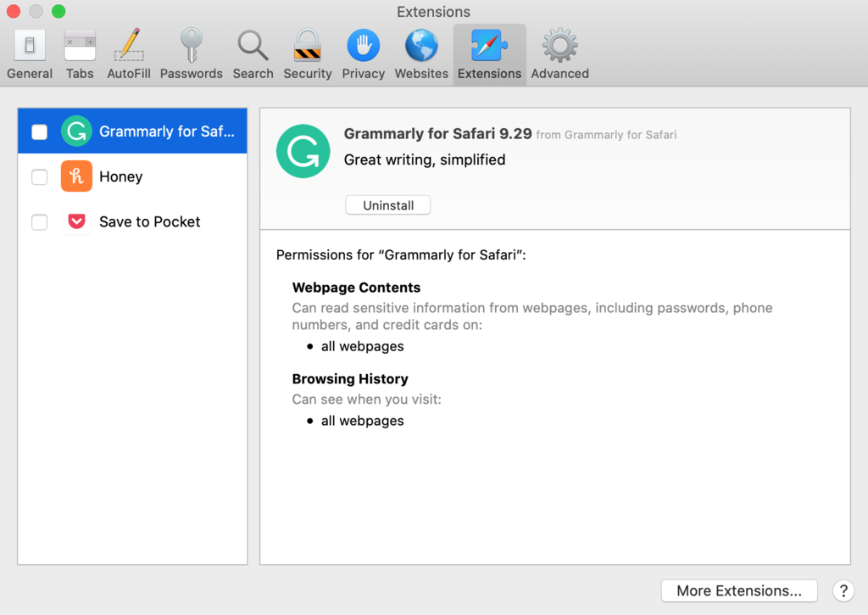The height and width of the screenshot is (615, 868).
Task: Select Save to Pocket list entry
Action: (x=149, y=221)
